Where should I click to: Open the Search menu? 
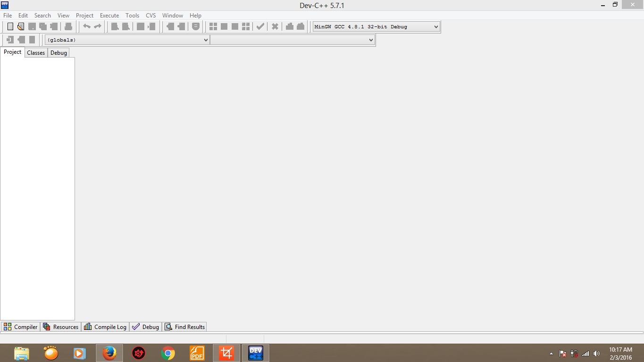coord(42,16)
